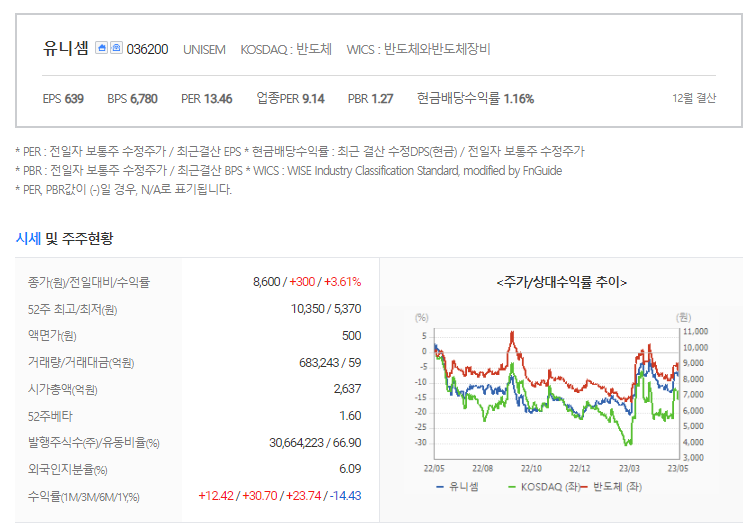Click the beta value 1.60

point(350,415)
